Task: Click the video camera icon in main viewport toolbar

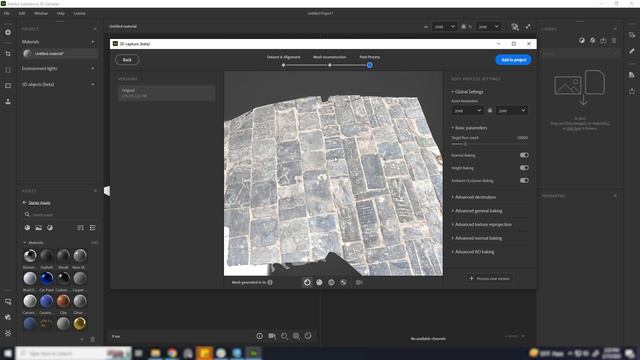Action: coord(272,336)
